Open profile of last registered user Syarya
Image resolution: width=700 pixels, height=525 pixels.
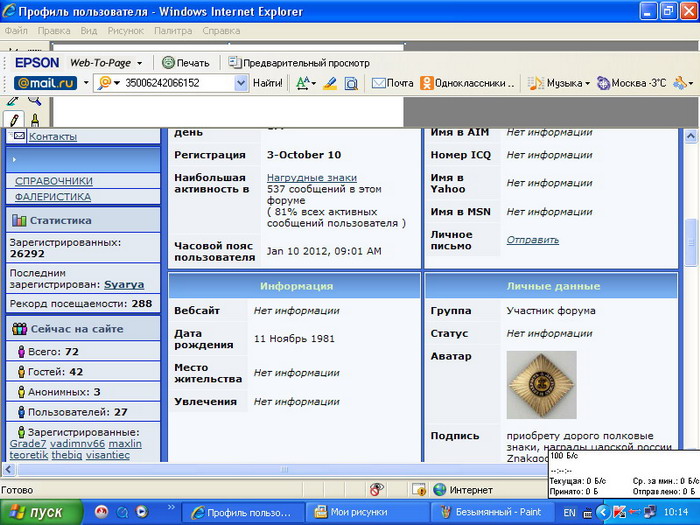click(124, 285)
